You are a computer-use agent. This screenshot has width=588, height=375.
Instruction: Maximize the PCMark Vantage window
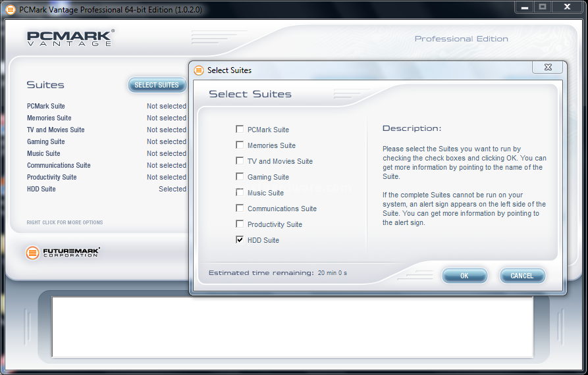[x=543, y=7]
